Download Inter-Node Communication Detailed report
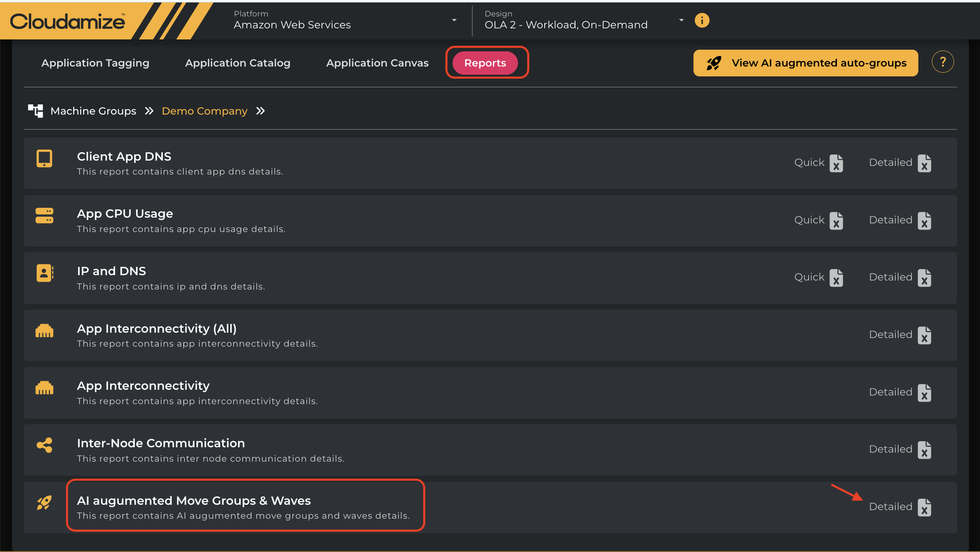Image resolution: width=980 pixels, height=552 pixels. pyautogui.click(x=890, y=449)
